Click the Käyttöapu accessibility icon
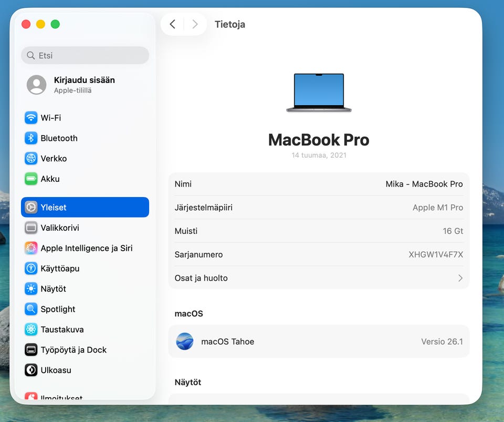The width and height of the screenshot is (504, 422). 31,268
